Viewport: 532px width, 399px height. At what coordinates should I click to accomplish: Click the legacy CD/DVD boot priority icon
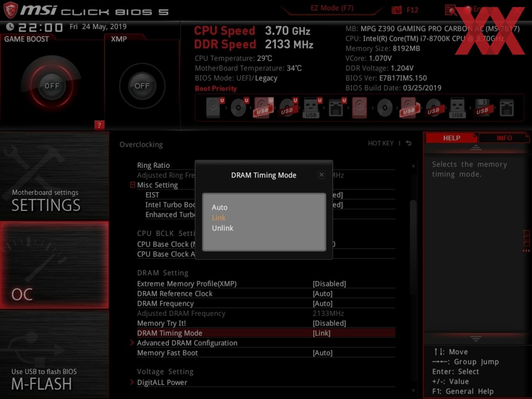[385, 108]
